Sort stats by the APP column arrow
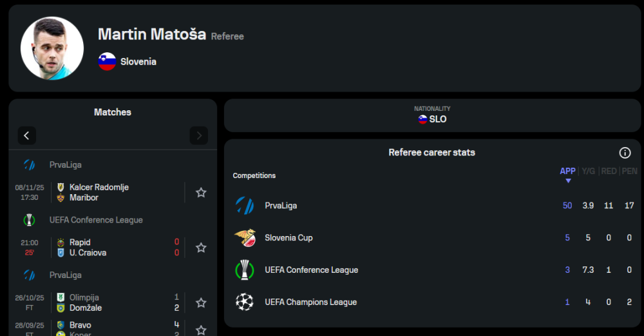Image resolution: width=644 pixels, height=336 pixels. [x=567, y=181]
